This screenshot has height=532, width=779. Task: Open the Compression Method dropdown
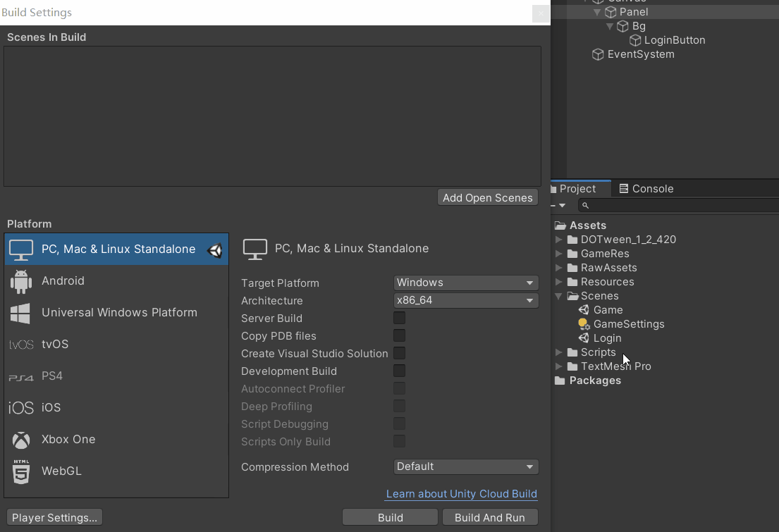point(466,467)
